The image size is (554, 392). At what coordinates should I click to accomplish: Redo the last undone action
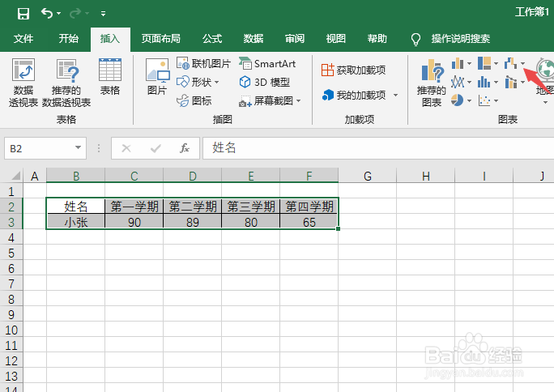75,14
